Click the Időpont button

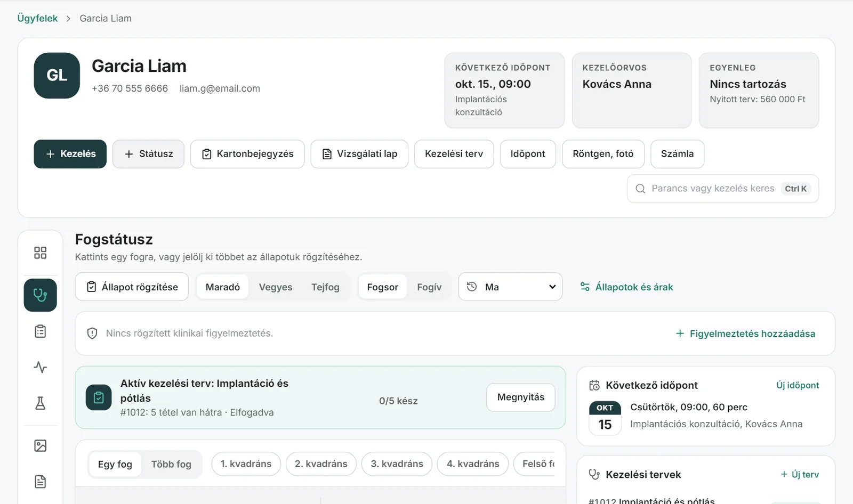click(x=528, y=154)
